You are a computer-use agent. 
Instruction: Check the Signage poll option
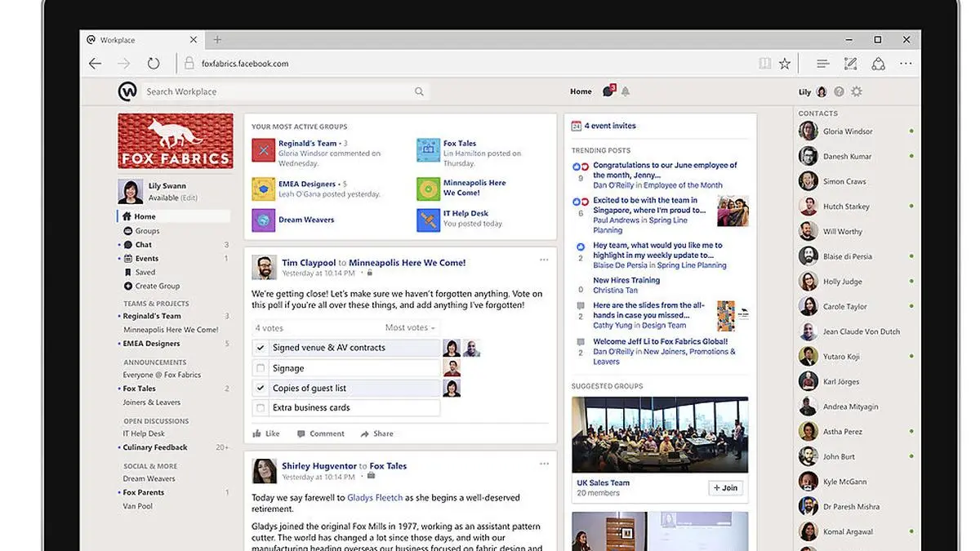coord(261,368)
